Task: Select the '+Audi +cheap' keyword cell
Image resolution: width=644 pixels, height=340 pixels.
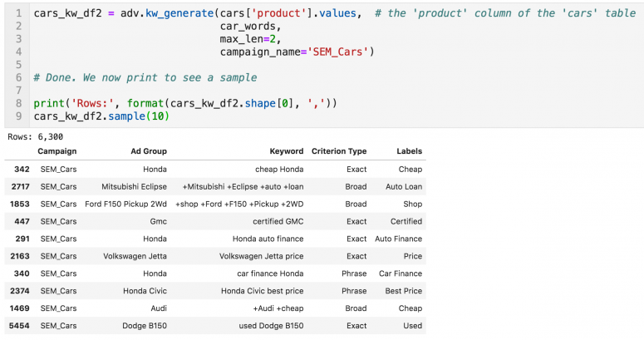Action: coord(278,308)
